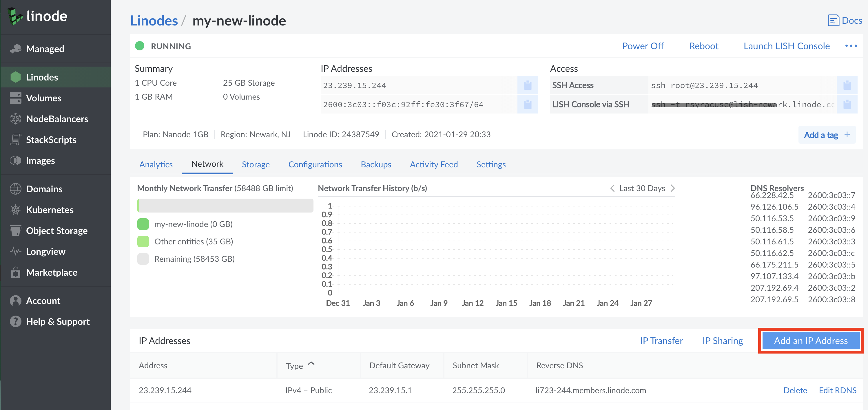Screen dimensions: 868x410
Task: Click the Linode logo
Action: pyautogui.click(x=37, y=16)
